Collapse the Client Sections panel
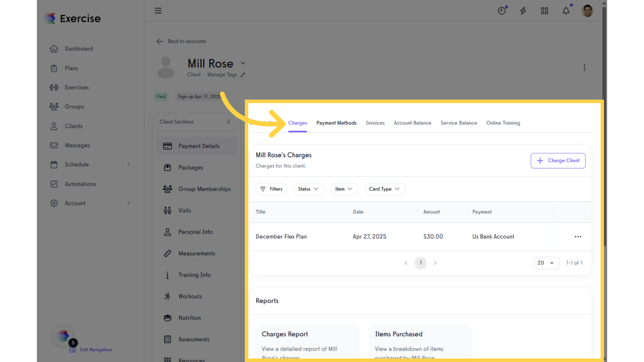 pos(229,122)
